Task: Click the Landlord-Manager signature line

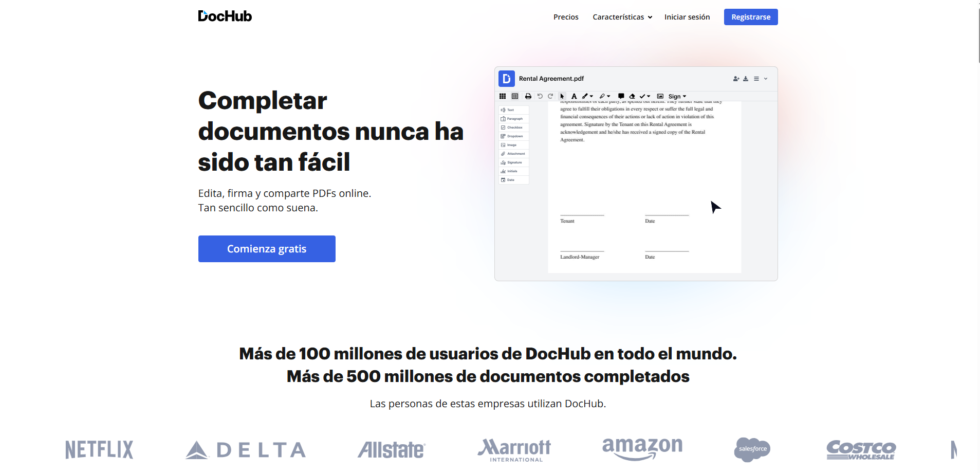Action: click(x=582, y=251)
